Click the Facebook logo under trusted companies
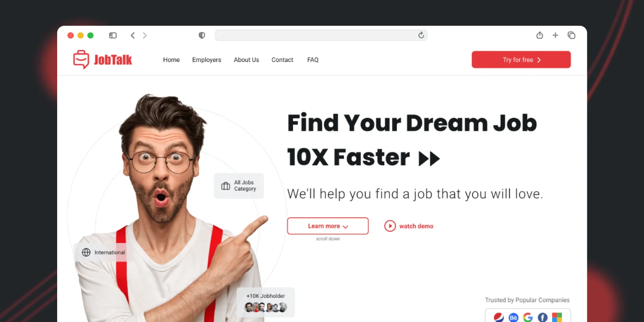 point(543,317)
